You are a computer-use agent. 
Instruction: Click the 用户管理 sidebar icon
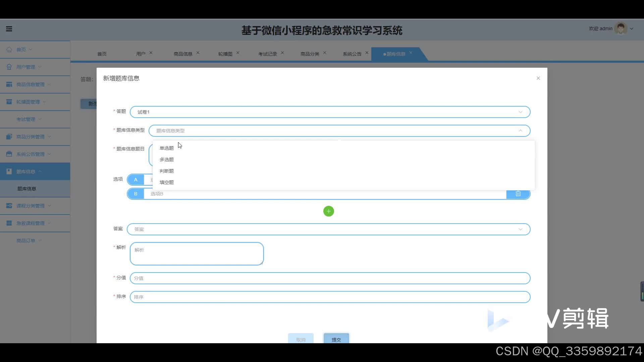point(9,67)
